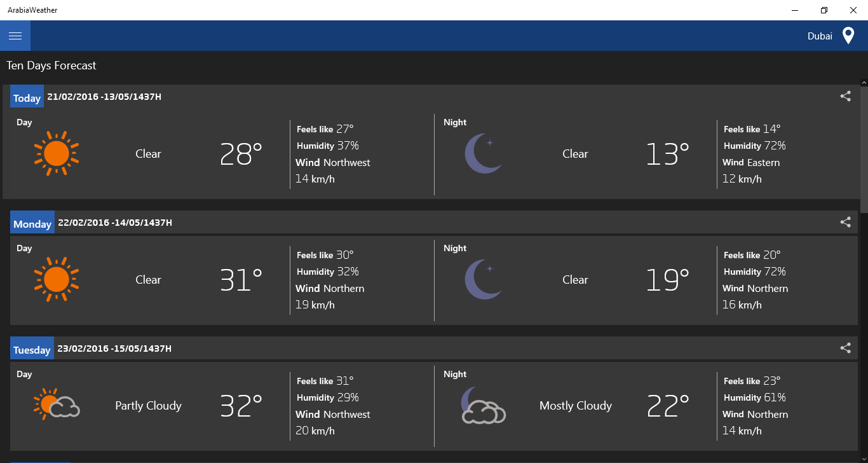Select the Monday day label

(x=32, y=224)
